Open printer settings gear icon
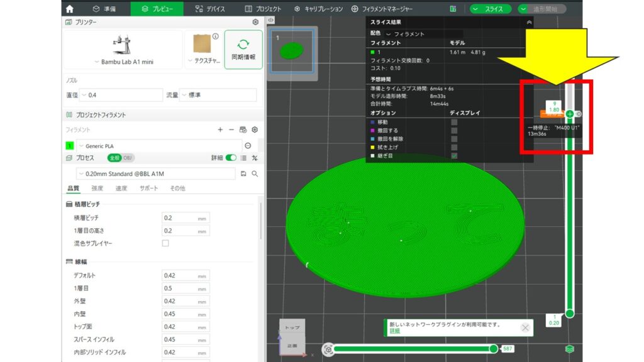 pyautogui.click(x=255, y=22)
